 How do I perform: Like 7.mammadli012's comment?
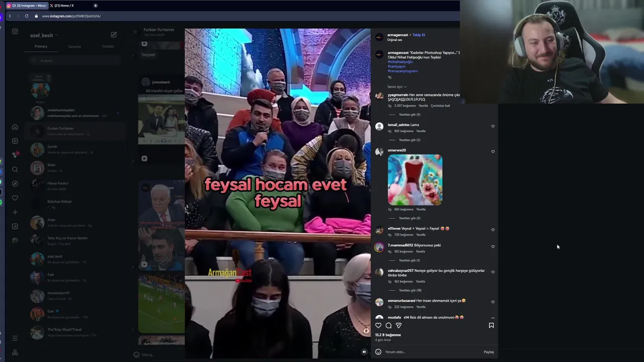pyautogui.click(x=493, y=246)
